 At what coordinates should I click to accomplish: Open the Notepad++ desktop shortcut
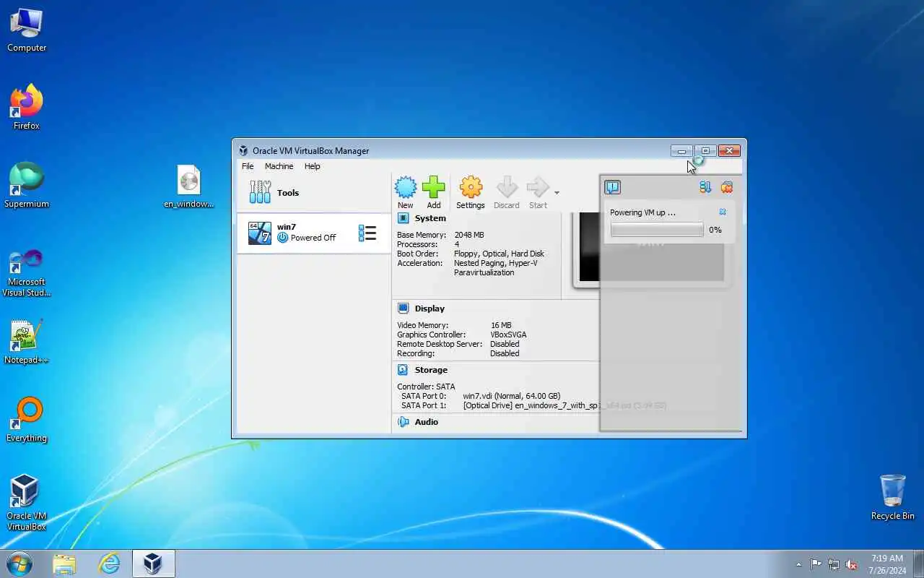point(27,341)
